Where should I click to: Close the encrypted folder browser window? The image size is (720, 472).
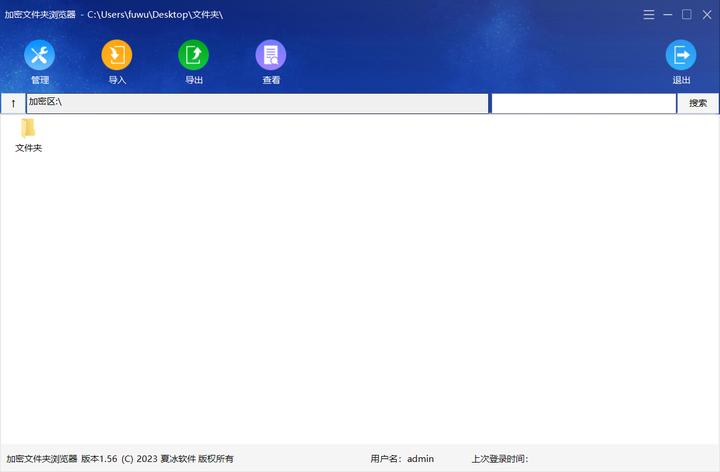point(707,15)
